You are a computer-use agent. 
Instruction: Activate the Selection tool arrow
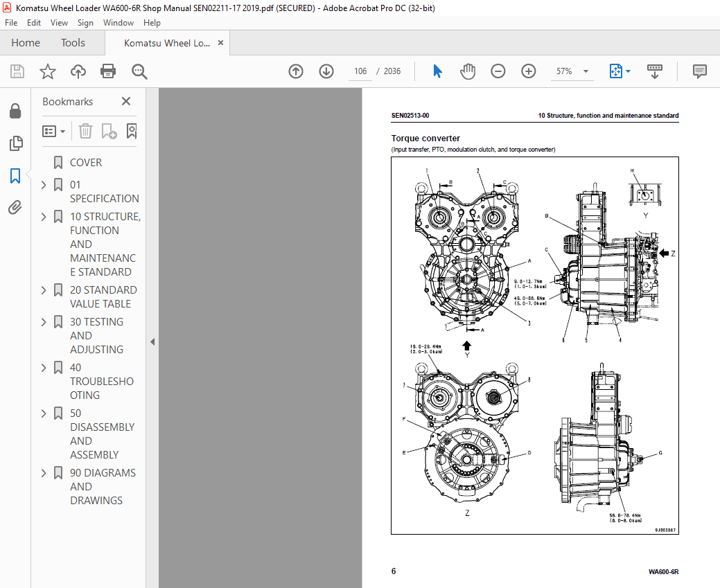pos(437,71)
